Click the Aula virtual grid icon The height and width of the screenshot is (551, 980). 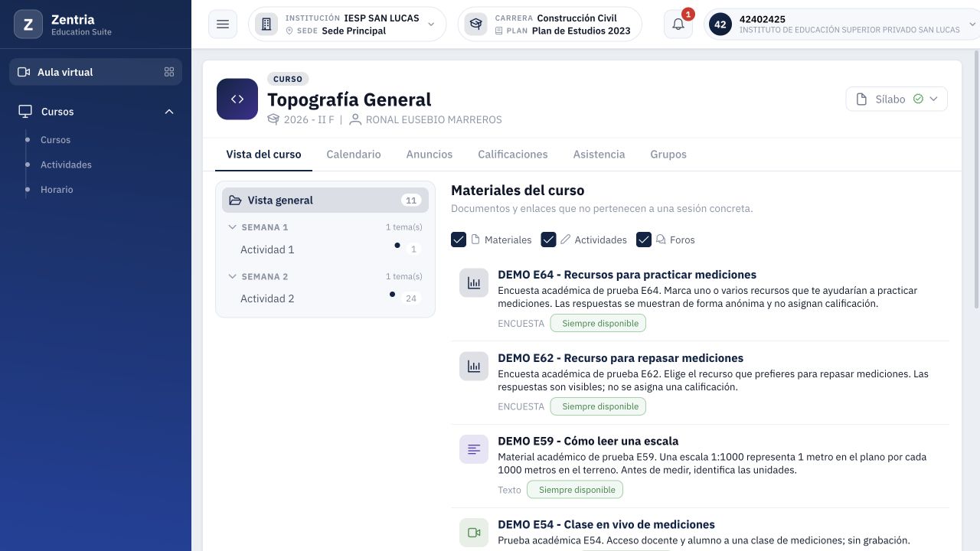click(169, 72)
